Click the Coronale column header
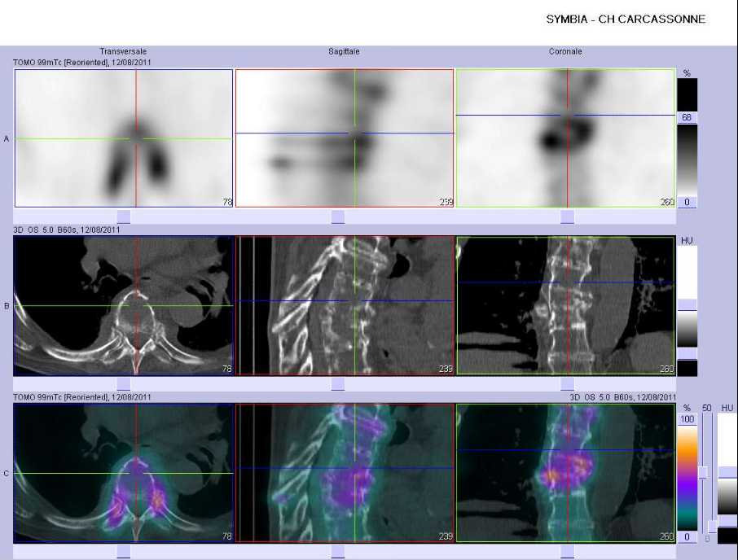Image resolution: width=738 pixels, height=560 pixels. (x=565, y=51)
